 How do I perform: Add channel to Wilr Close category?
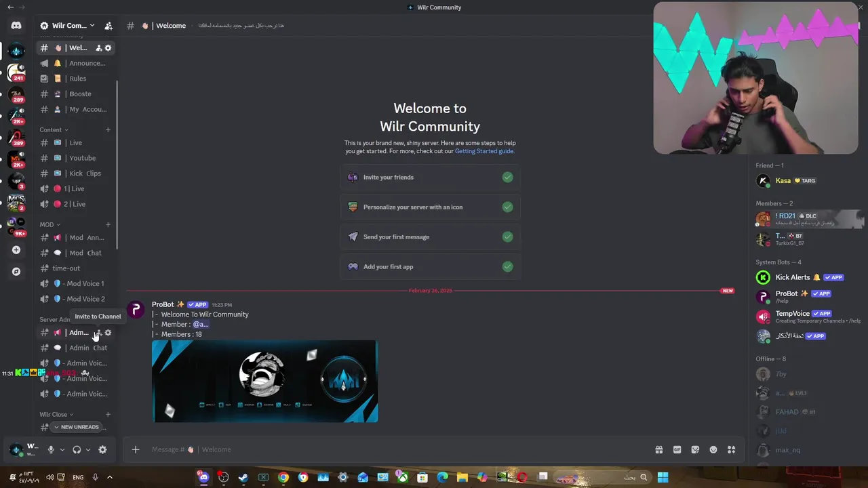coord(108,414)
